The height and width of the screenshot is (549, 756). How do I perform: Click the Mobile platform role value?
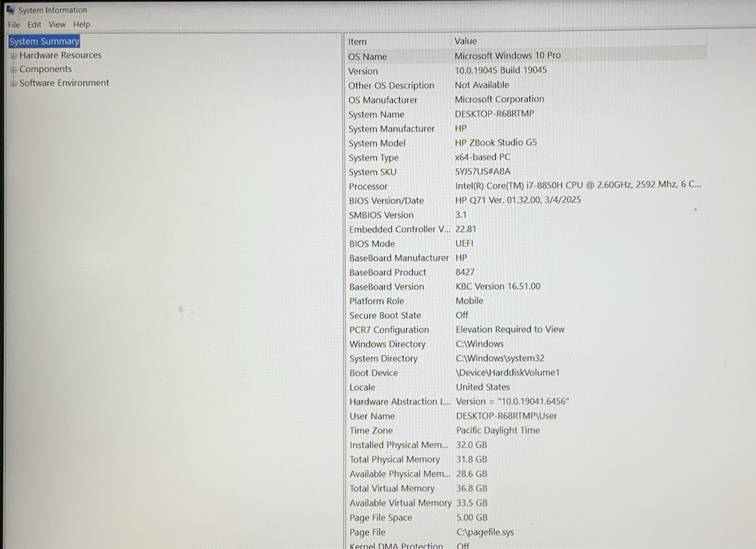[469, 301]
